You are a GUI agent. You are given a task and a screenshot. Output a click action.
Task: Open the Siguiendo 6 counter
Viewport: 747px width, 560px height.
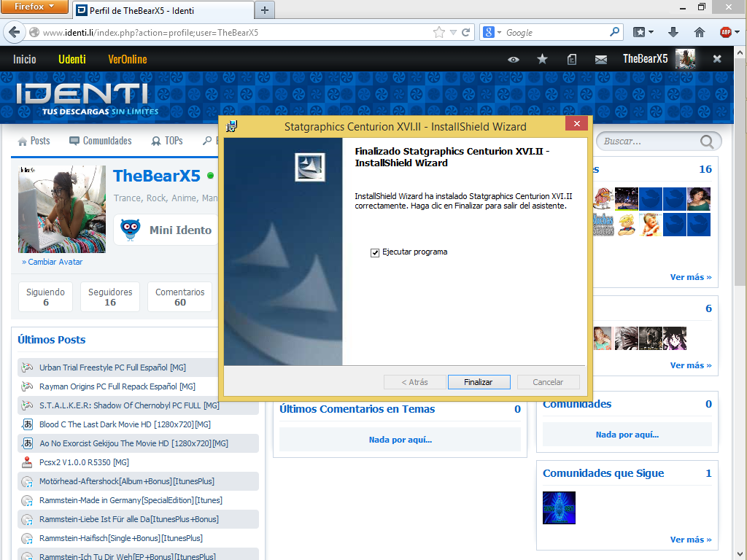pos(46,297)
